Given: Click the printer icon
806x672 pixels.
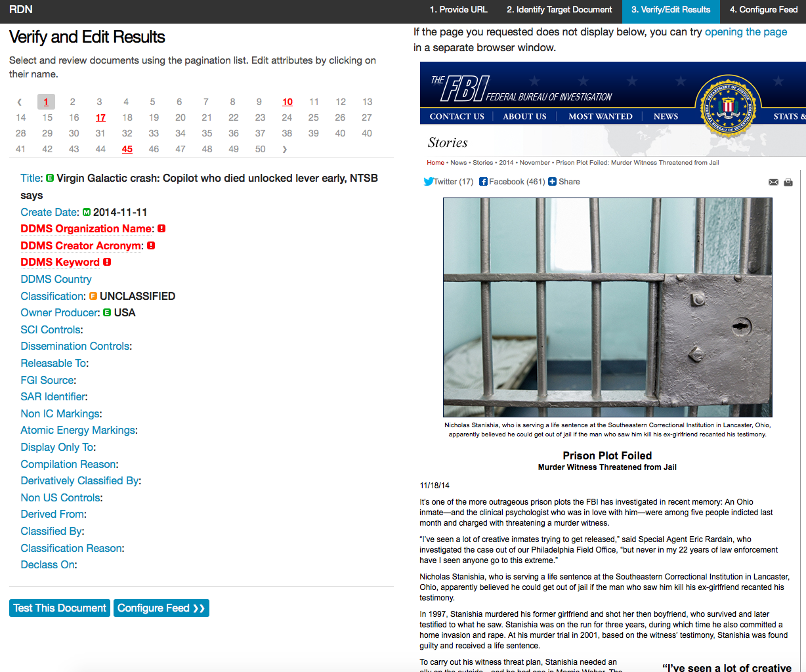Looking at the screenshot, I should pos(788,182).
